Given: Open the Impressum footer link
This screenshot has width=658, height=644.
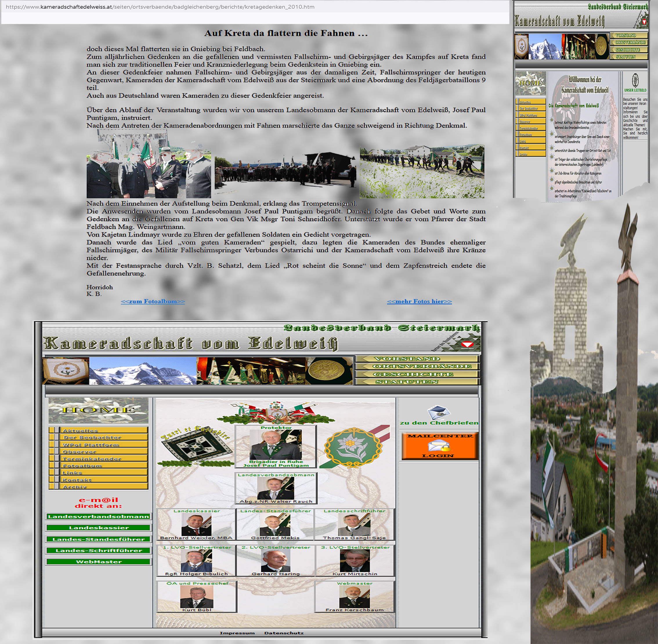Looking at the screenshot, I should point(237,633).
